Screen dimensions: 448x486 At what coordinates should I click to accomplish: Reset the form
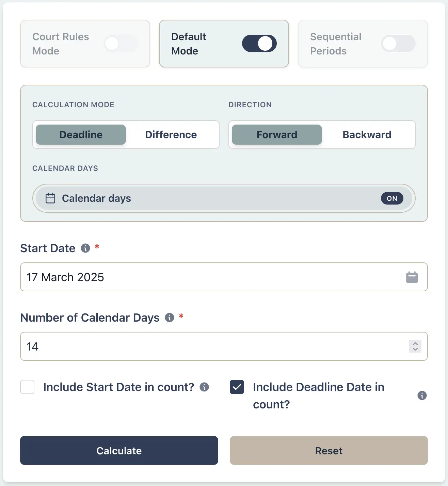329,451
